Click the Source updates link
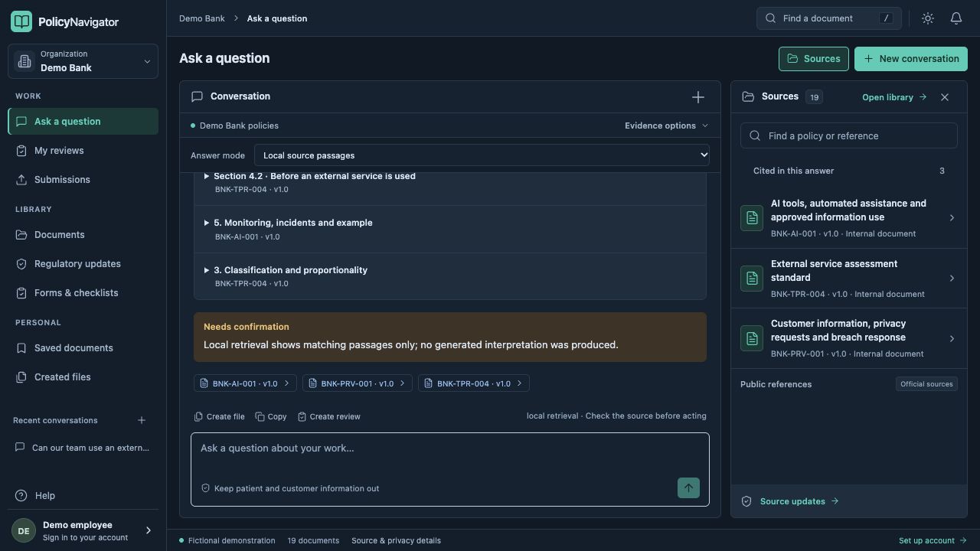 click(x=799, y=501)
